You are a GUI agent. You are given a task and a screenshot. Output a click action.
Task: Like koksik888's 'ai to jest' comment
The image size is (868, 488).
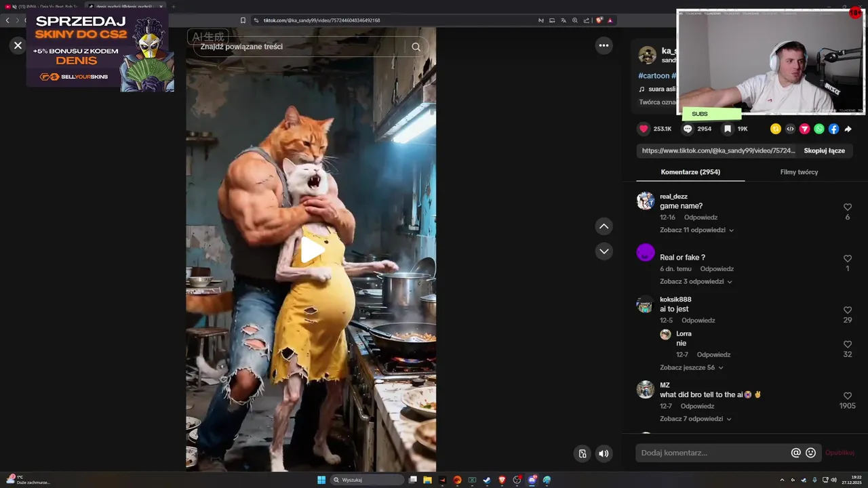[x=848, y=310]
